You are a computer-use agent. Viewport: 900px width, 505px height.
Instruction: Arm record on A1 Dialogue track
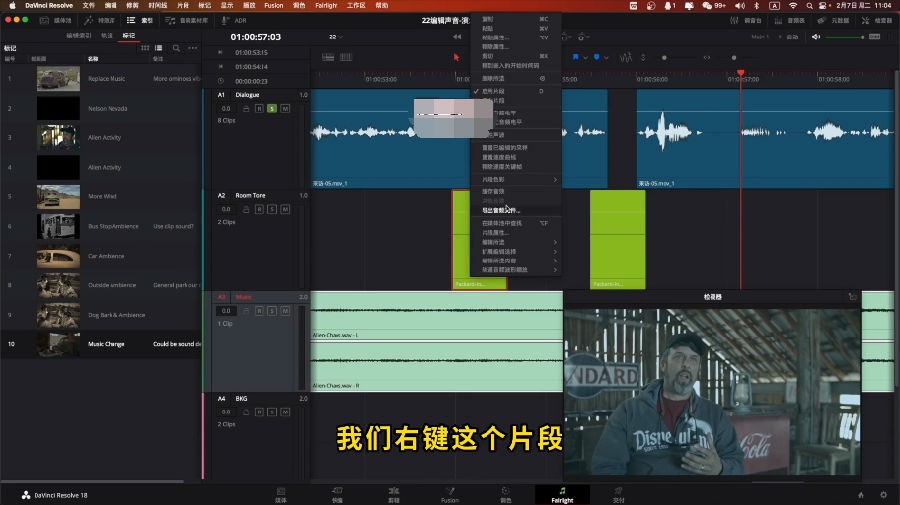click(x=259, y=108)
